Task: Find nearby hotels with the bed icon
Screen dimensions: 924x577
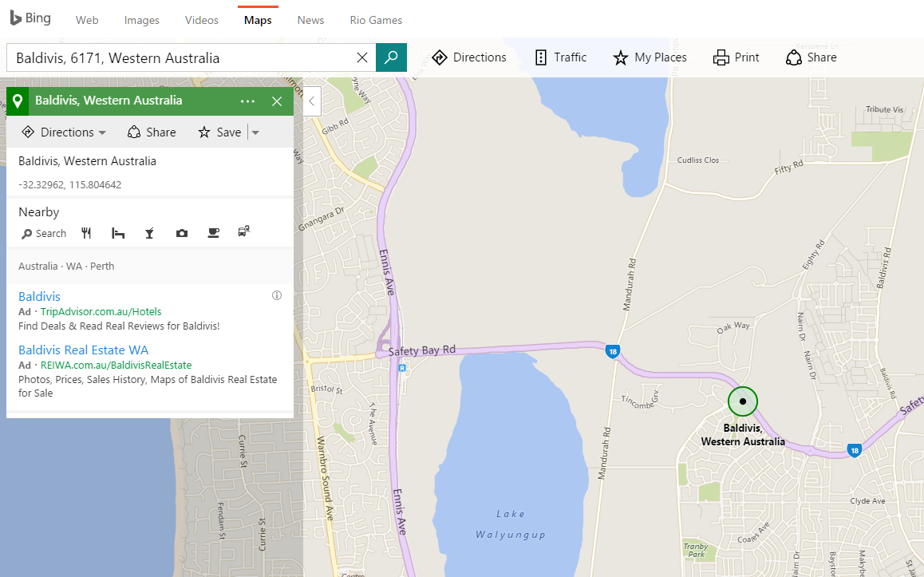Action: point(118,233)
